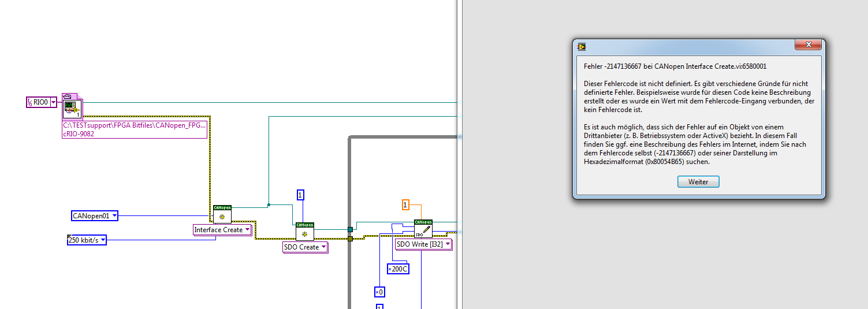The height and width of the screenshot is (309, 868).
Task: Click the x0 hex constant
Action: pyautogui.click(x=379, y=292)
